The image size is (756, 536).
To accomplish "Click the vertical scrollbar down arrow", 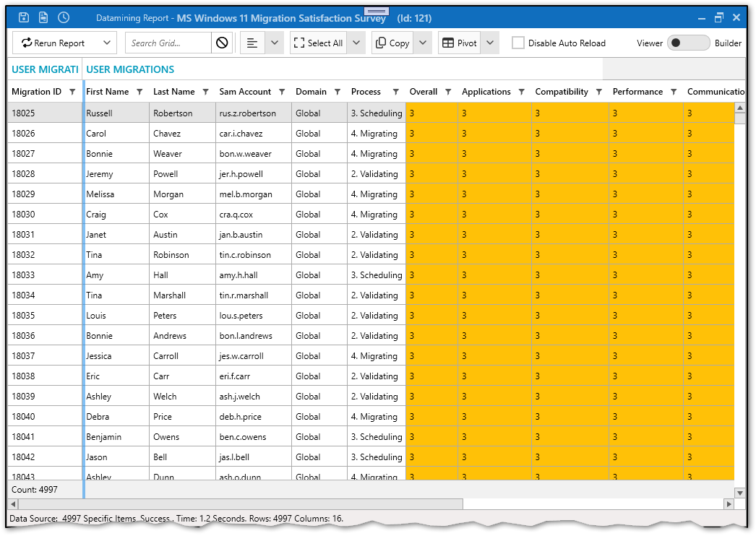I will (740, 493).
